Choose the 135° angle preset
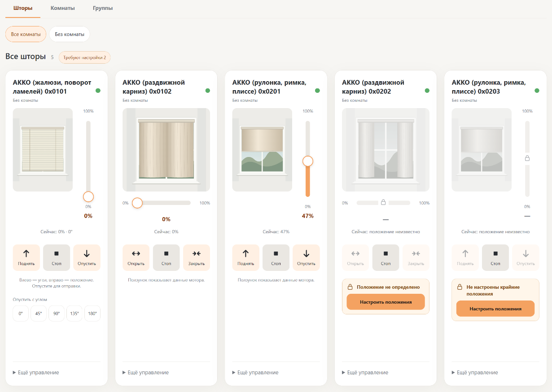 pyautogui.click(x=74, y=314)
